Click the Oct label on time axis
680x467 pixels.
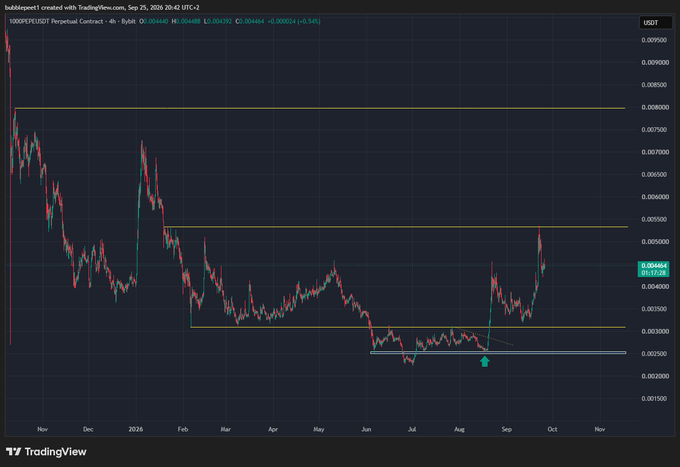click(552, 429)
